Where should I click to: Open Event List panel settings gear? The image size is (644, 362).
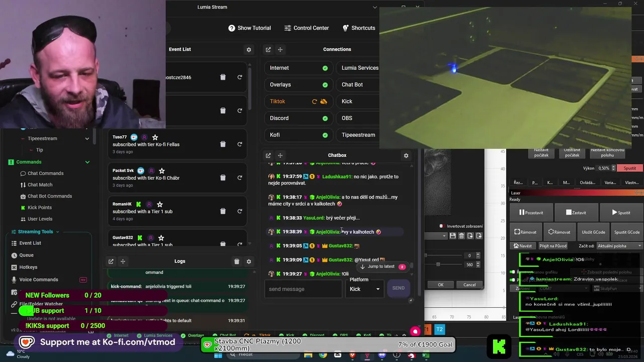(249, 50)
